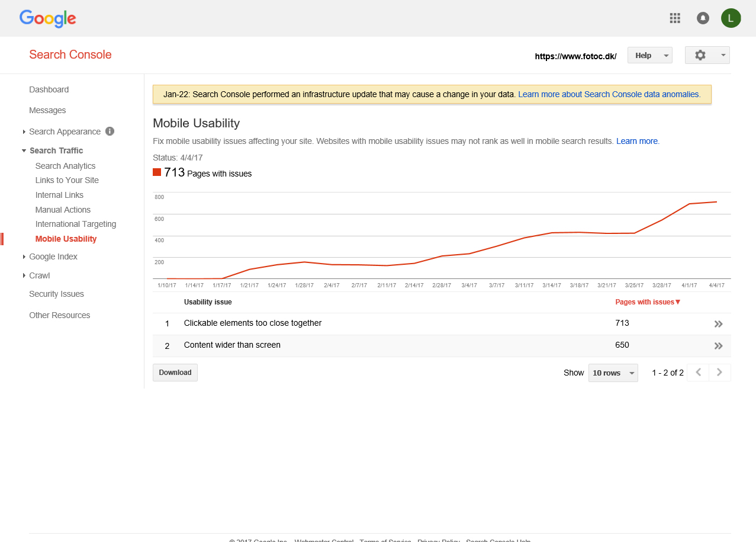Open Content wider than screen issue
This screenshot has width=756, height=542.
(232, 345)
